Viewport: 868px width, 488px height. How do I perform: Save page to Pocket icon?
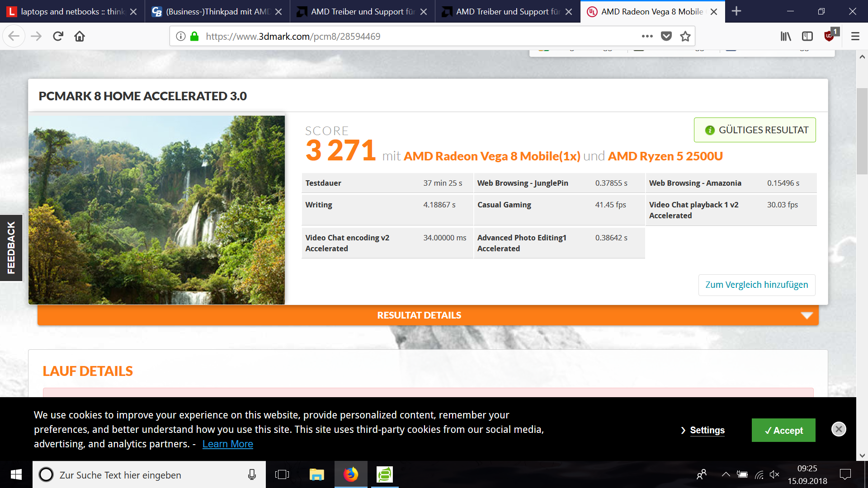coord(666,36)
